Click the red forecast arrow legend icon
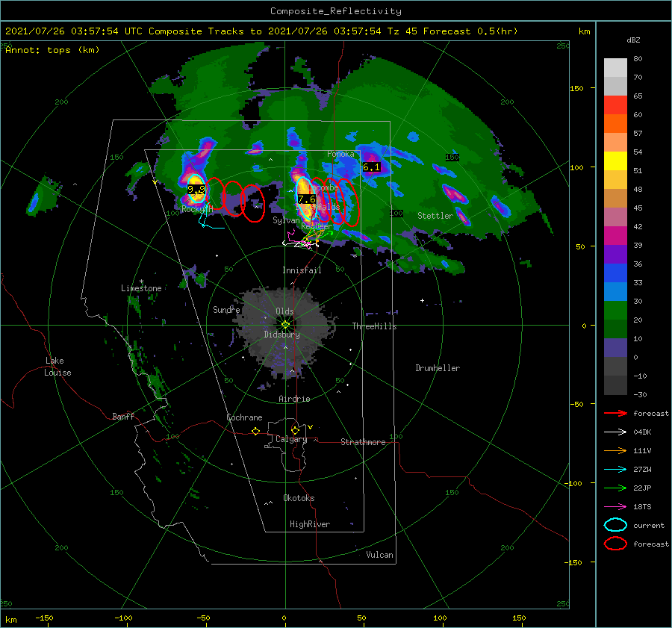This screenshot has width=672, height=628. tap(616, 413)
